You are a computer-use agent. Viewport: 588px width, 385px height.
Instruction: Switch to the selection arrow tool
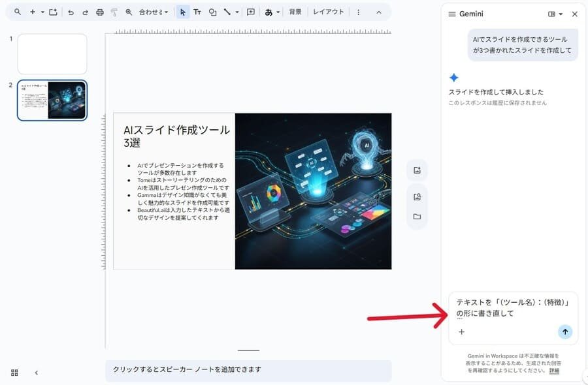point(183,11)
